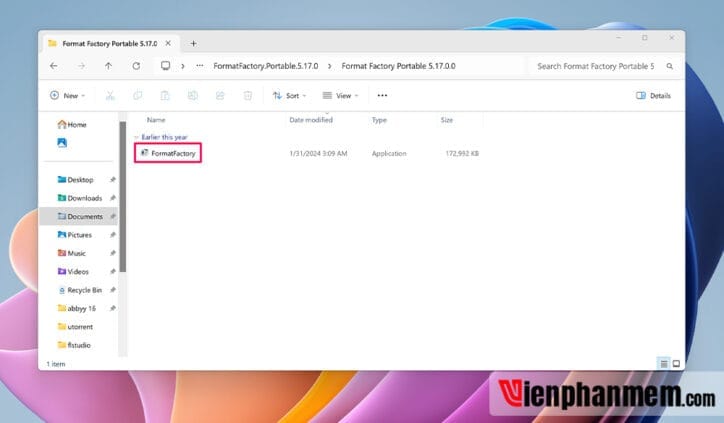Open Documents in the sidebar
This screenshot has width=724, height=423.
80,216
